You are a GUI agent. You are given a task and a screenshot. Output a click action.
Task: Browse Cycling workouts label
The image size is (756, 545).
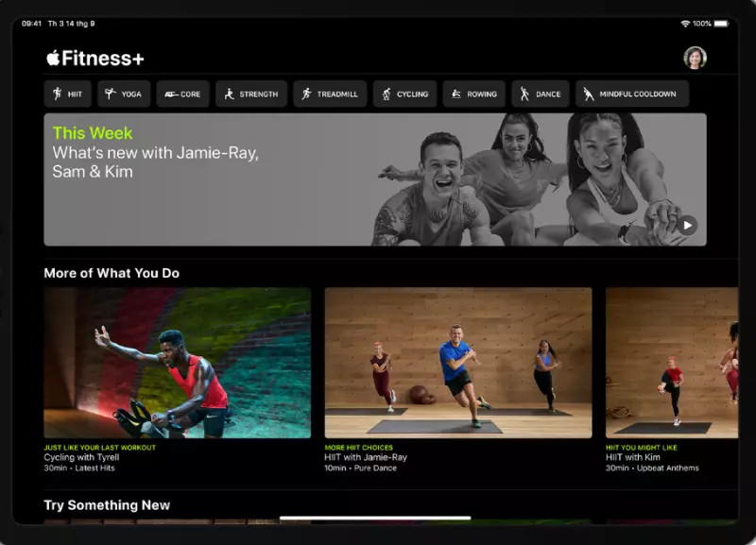pyautogui.click(x=412, y=94)
